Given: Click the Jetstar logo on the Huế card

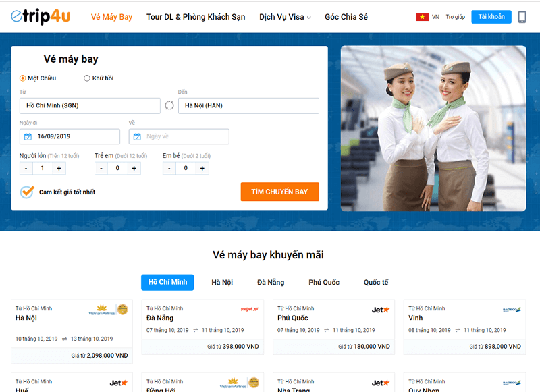Looking at the screenshot, I should pyautogui.click(x=119, y=383).
